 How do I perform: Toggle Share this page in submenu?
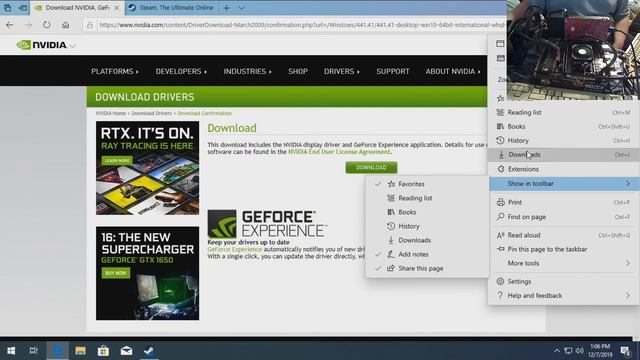pos(427,269)
